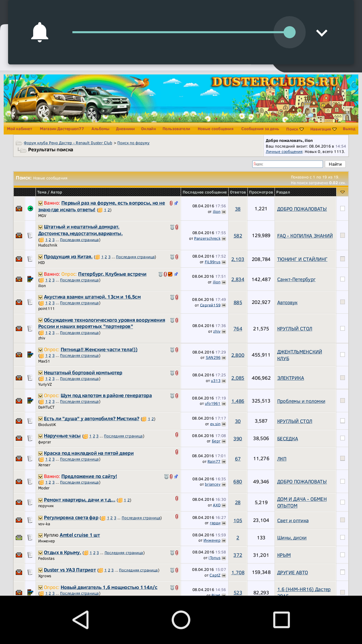The width and height of the screenshot is (362, 644).
Task: Go to last post by ufo1961
Action: click(224, 404)
